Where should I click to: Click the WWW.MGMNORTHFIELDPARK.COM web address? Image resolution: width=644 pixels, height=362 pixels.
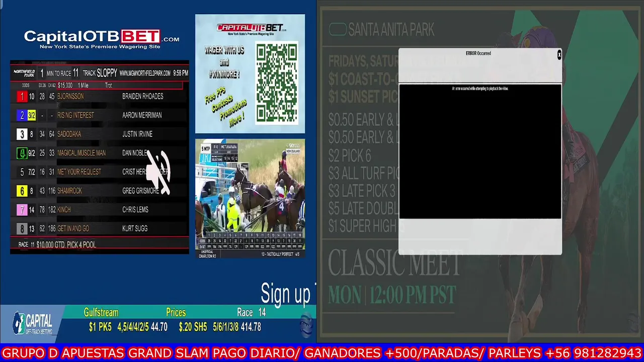tap(145, 73)
